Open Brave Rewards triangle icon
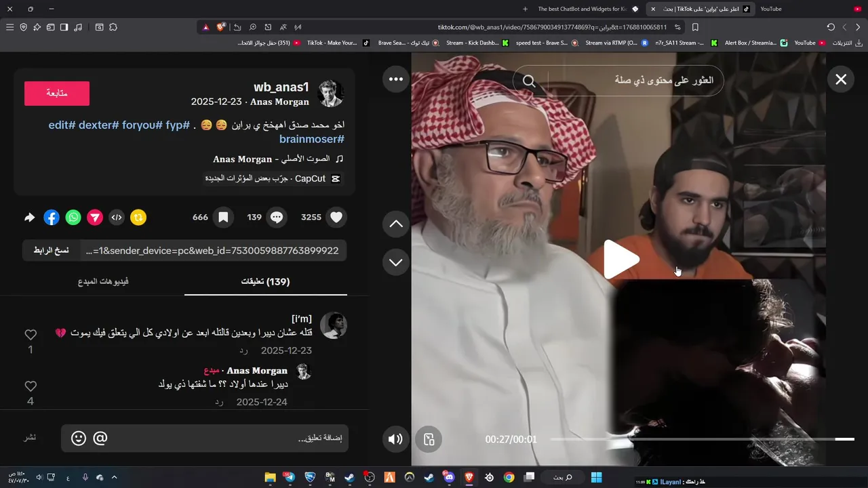 pos(205,27)
